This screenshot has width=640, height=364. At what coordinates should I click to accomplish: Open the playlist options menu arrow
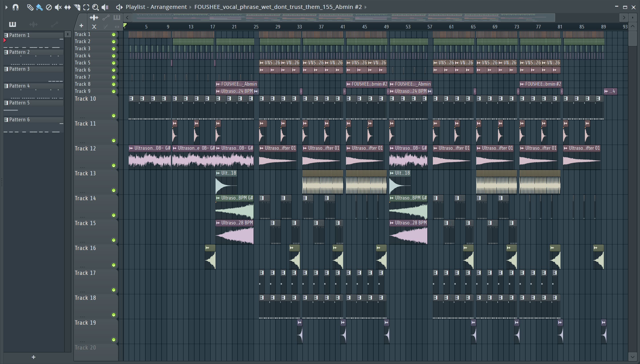pos(6,7)
